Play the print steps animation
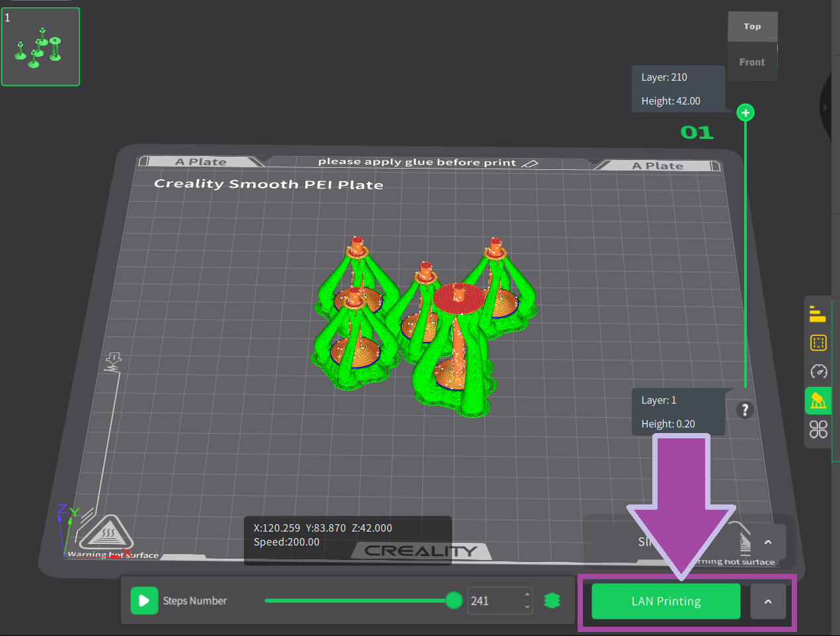The width and height of the screenshot is (840, 636). [x=143, y=601]
